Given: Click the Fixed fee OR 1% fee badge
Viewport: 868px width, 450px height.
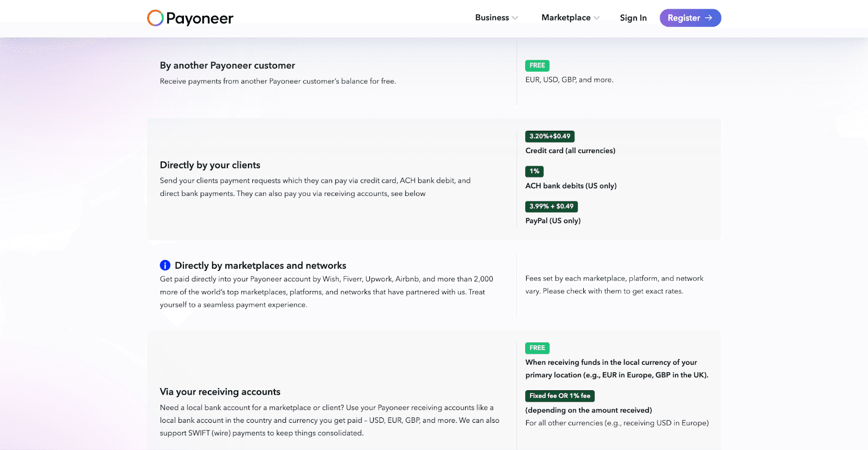Looking at the screenshot, I should [560, 396].
